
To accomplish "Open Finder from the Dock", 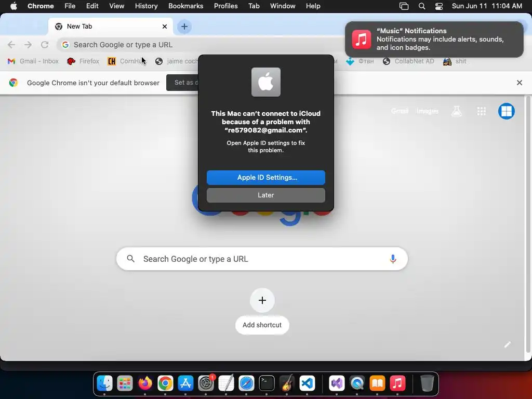I will [x=104, y=383].
